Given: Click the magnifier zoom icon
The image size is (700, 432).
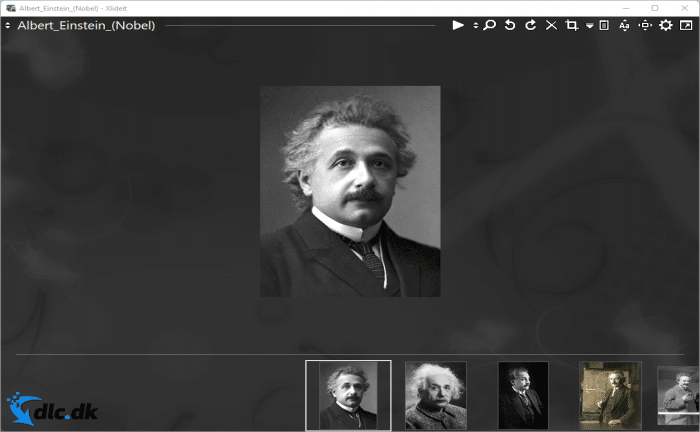Looking at the screenshot, I should pos(489,25).
